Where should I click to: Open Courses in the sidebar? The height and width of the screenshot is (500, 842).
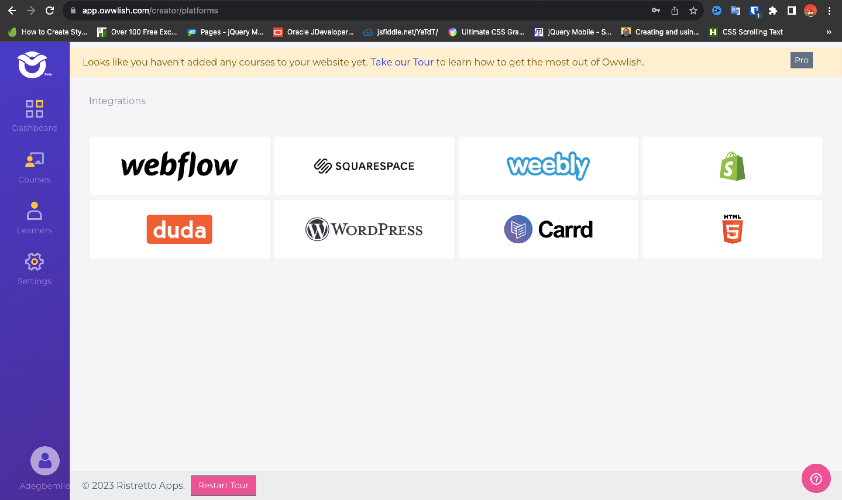(x=34, y=168)
